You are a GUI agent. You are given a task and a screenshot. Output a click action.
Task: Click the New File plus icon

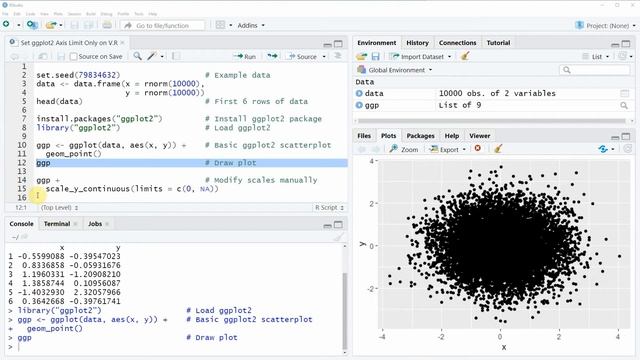6,24
